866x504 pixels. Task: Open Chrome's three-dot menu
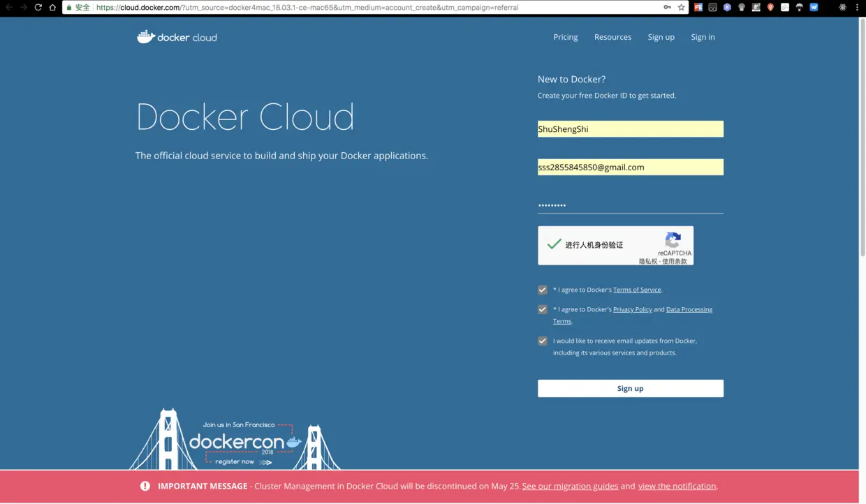point(857,7)
